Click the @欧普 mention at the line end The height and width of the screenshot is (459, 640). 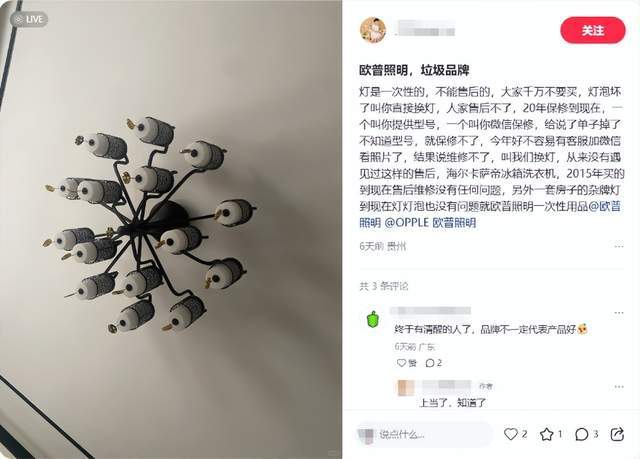(x=605, y=206)
